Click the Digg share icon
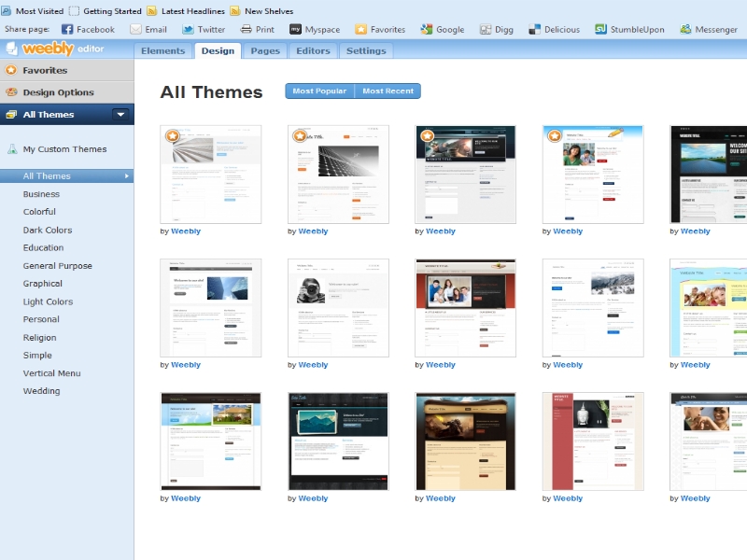The image size is (747, 560). tap(486, 29)
